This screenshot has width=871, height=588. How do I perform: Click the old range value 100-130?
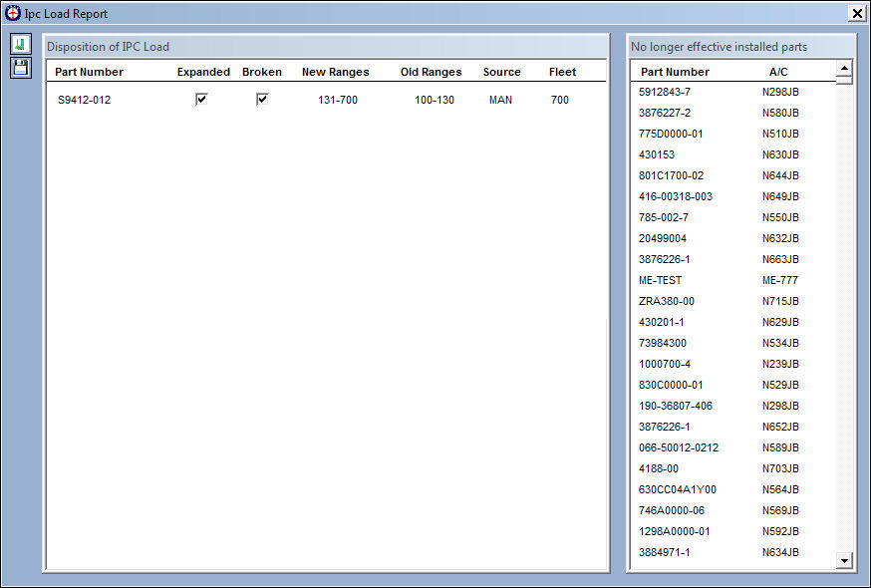point(435,100)
